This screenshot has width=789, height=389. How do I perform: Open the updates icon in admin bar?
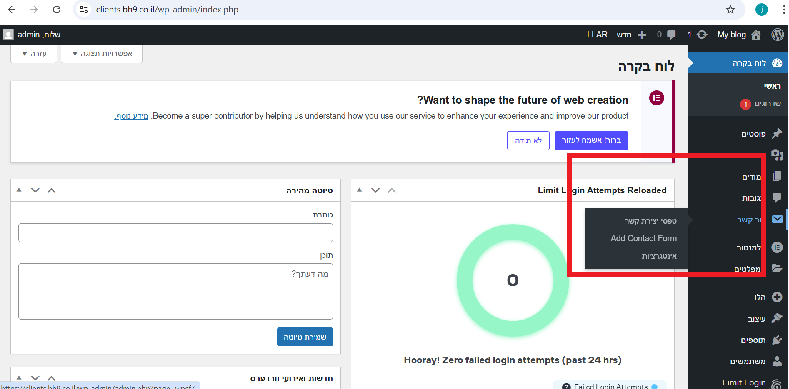click(702, 35)
